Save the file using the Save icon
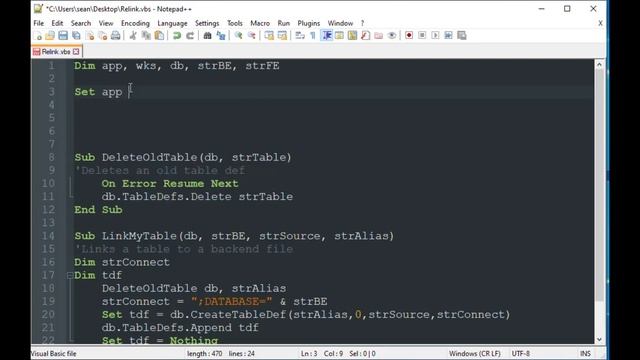The height and width of the screenshot is (360, 640). pyautogui.click(x=63, y=36)
